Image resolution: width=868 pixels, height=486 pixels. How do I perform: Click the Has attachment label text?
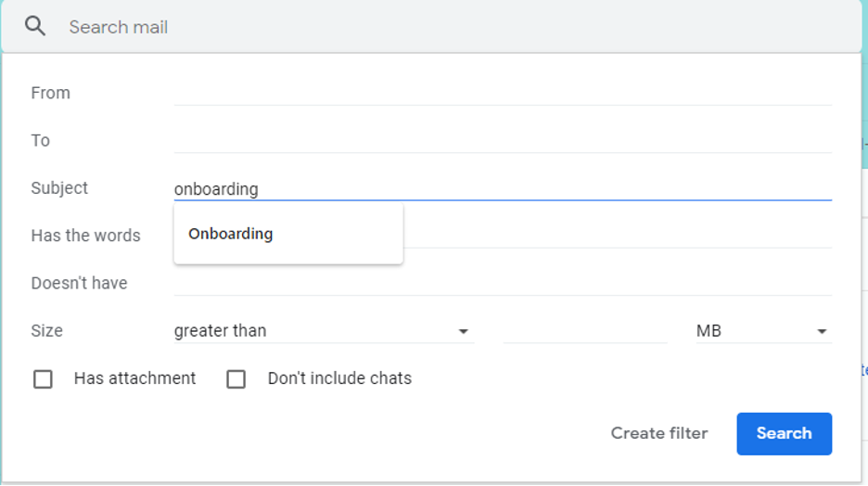134,378
